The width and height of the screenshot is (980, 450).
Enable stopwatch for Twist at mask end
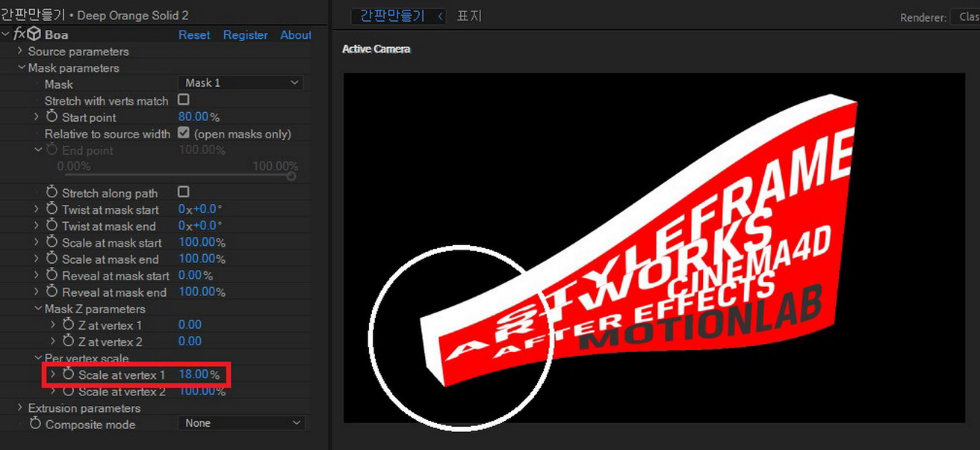pyautogui.click(x=52, y=226)
